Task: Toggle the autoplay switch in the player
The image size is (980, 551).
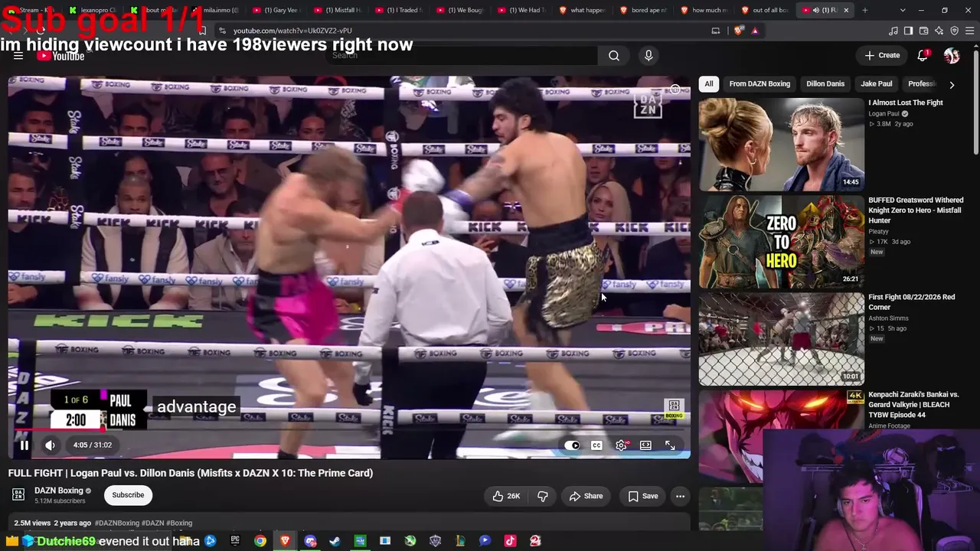Action: [572, 445]
